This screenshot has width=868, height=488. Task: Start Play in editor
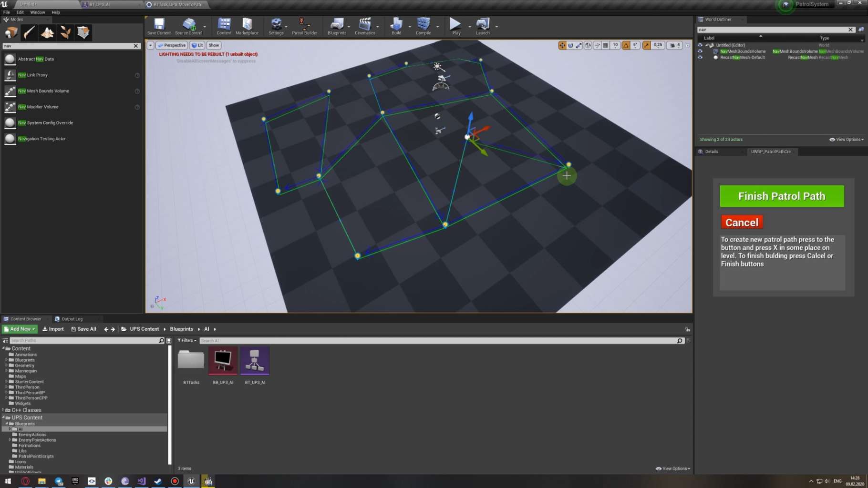456,26
